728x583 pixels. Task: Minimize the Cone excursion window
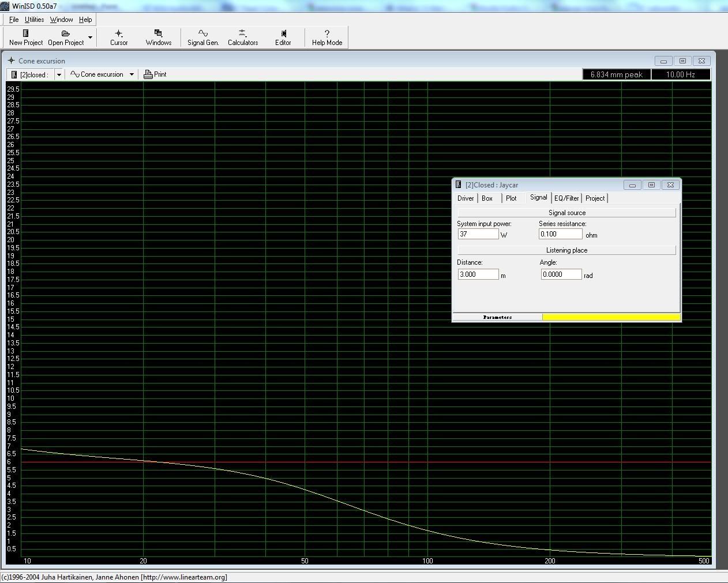click(x=663, y=61)
